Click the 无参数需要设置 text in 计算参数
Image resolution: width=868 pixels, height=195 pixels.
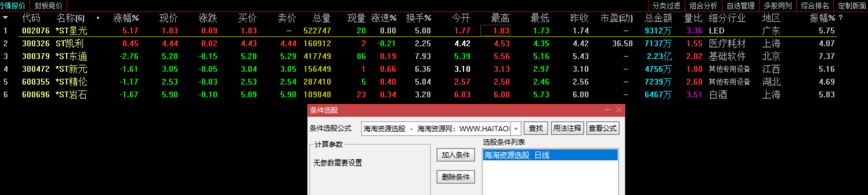[x=337, y=163]
